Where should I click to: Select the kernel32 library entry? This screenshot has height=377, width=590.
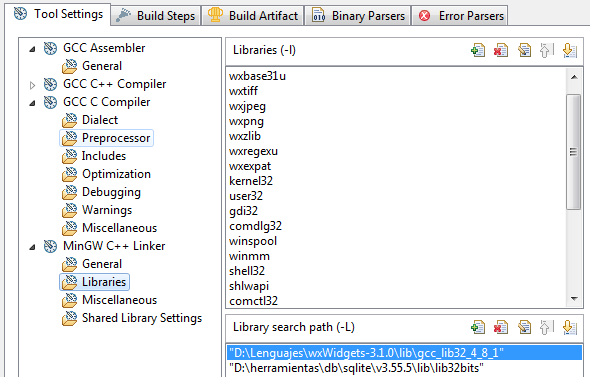point(251,181)
